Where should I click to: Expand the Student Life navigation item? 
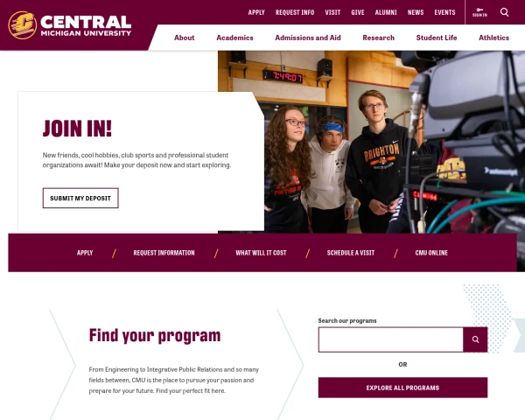[x=437, y=38]
